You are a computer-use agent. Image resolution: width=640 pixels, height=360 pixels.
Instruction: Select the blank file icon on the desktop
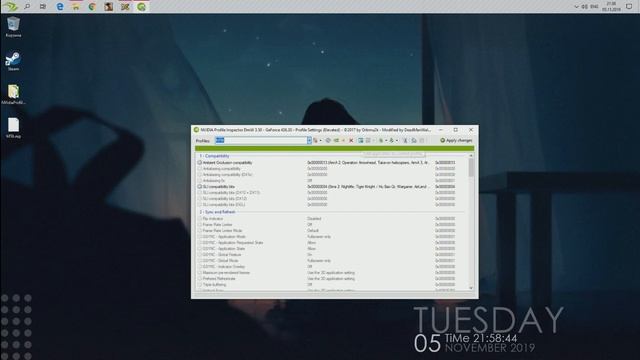[13, 128]
